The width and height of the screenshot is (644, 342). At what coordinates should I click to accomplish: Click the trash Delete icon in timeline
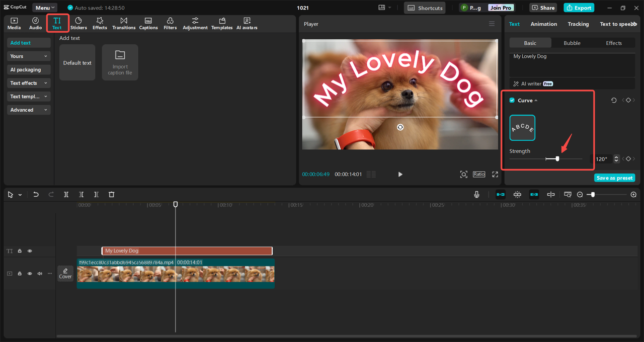112,195
